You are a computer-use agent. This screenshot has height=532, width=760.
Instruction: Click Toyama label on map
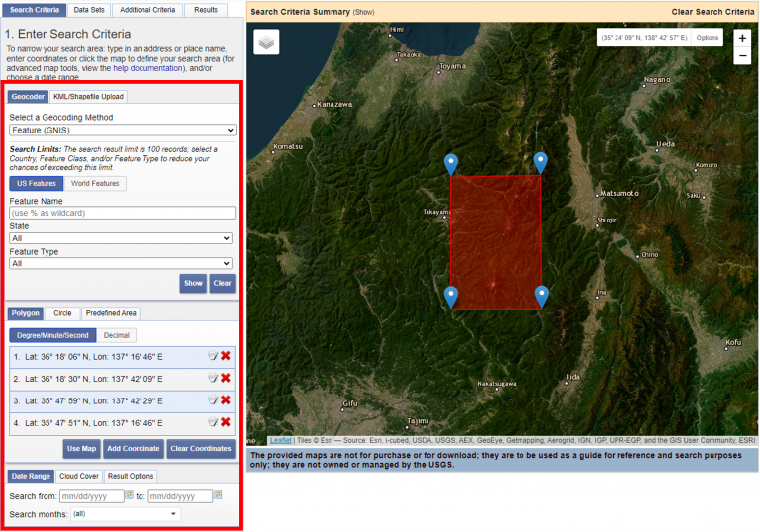click(x=452, y=66)
